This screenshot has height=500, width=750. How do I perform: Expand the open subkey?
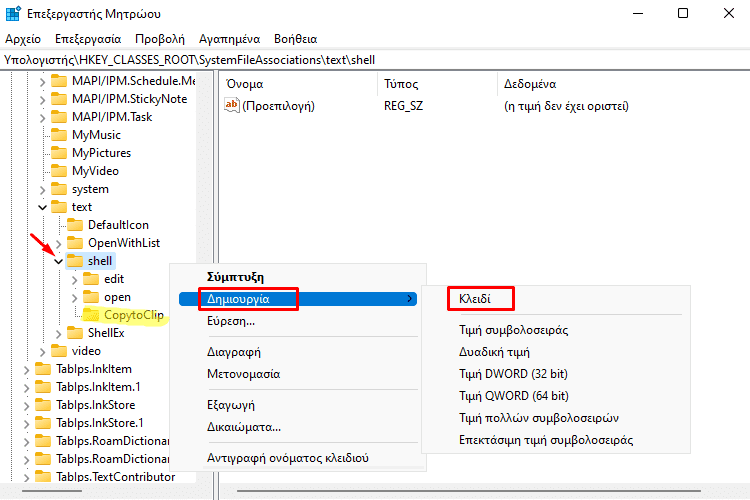click(x=75, y=298)
